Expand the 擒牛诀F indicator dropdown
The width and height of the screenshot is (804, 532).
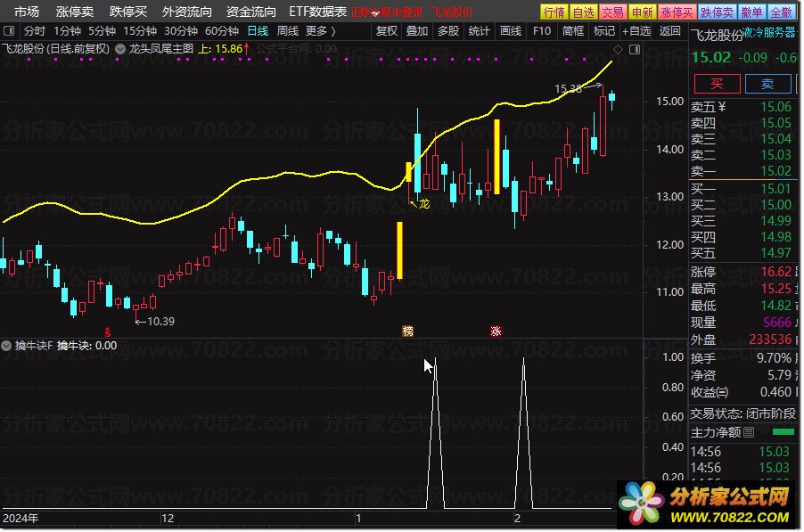tap(6, 346)
